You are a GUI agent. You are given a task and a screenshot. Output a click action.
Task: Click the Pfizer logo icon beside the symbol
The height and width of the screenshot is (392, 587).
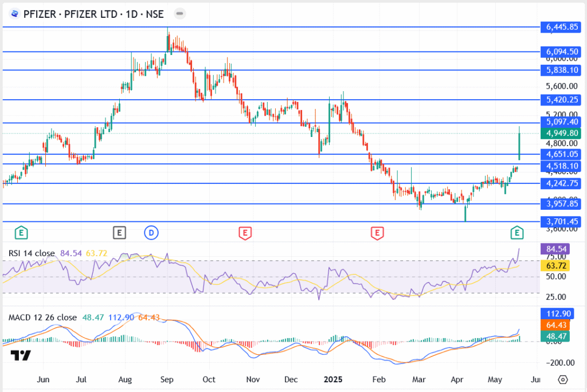14,14
